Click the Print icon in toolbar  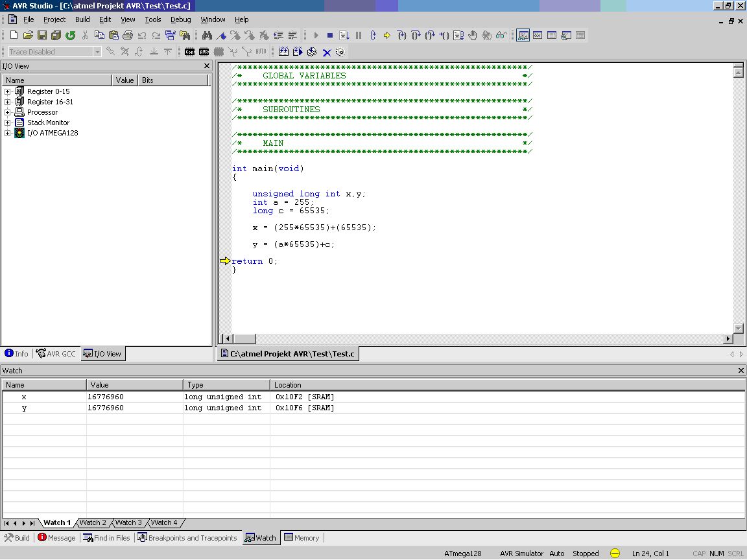[x=128, y=35]
